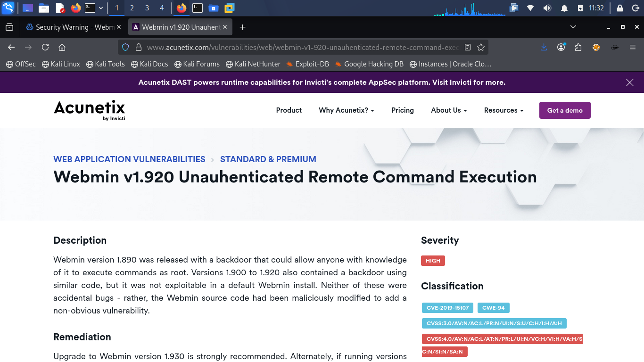Check the battery power indicator
The height and width of the screenshot is (362, 644).
(x=580, y=8)
